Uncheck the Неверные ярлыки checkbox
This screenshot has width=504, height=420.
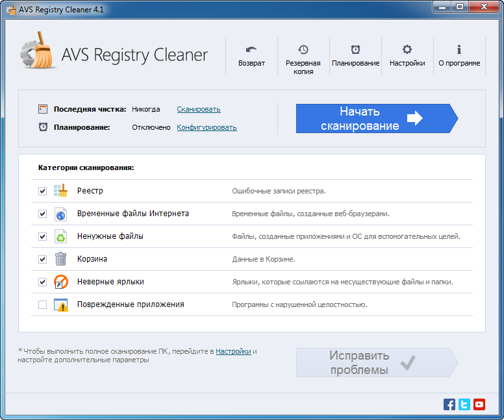43,282
